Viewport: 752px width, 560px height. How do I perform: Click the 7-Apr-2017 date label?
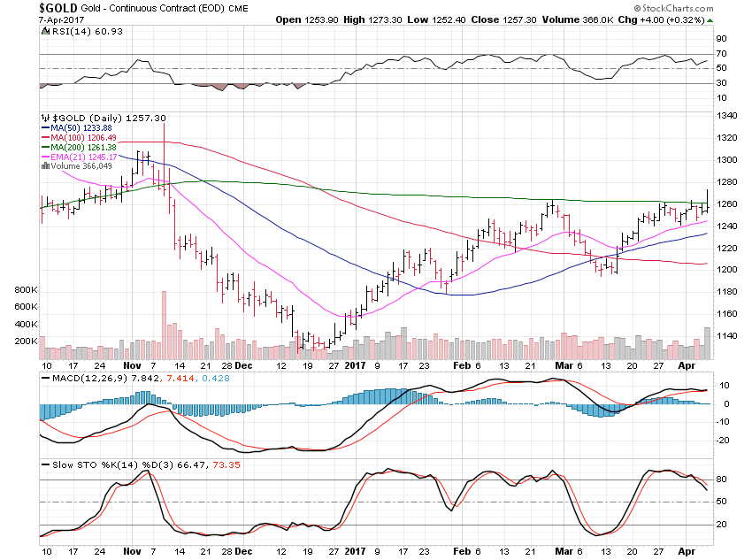point(61,20)
